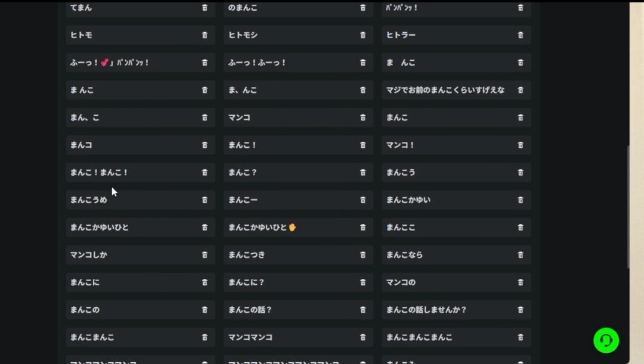Remove the マンコしか entry using trash icon
644x364 pixels.
[205, 255]
